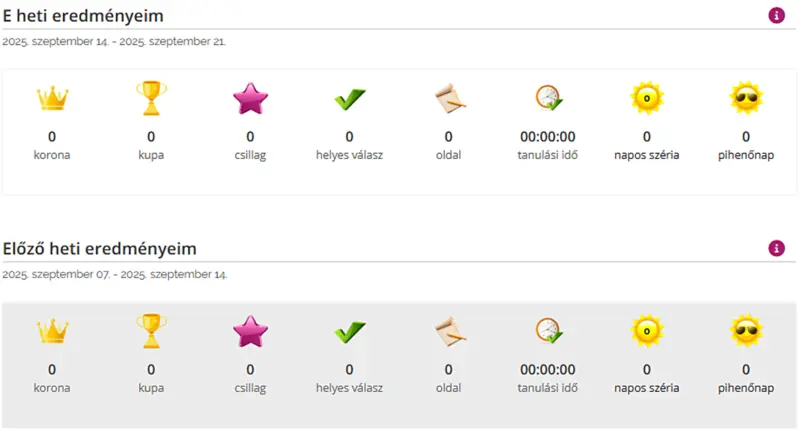Open info for 'E heti eredményeim'
Image resolution: width=800 pixels, height=431 pixels.
(776, 15)
